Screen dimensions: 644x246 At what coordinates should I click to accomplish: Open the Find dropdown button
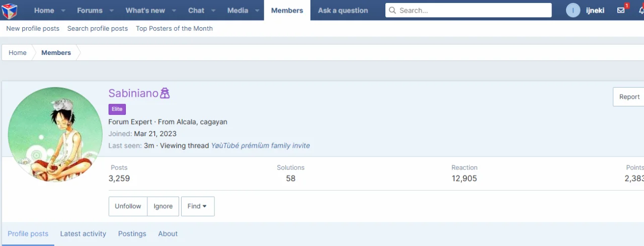(x=198, y=206)
